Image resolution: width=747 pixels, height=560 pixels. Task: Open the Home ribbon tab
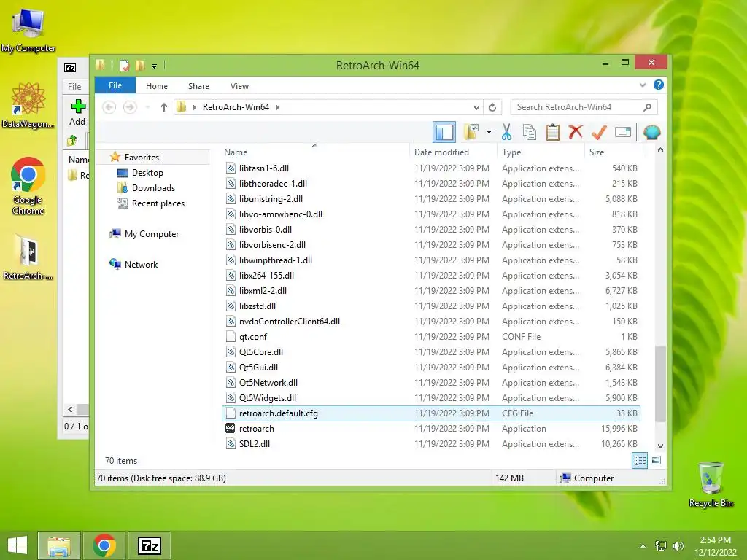157,86
